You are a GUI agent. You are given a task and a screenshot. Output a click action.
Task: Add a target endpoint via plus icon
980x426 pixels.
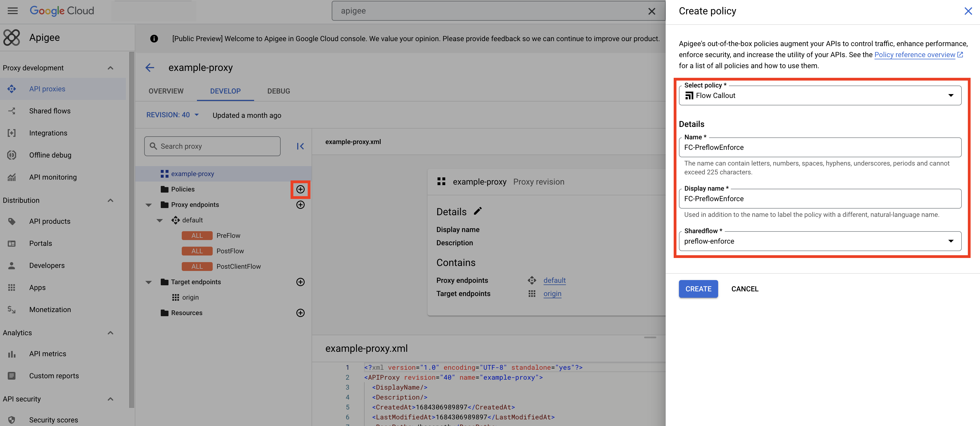300,282
